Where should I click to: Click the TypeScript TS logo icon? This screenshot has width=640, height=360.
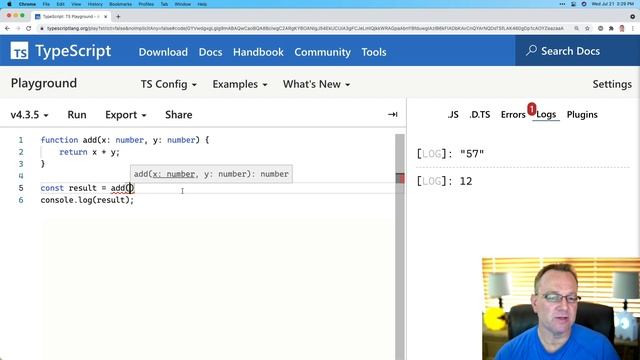(x=19, y=51)
